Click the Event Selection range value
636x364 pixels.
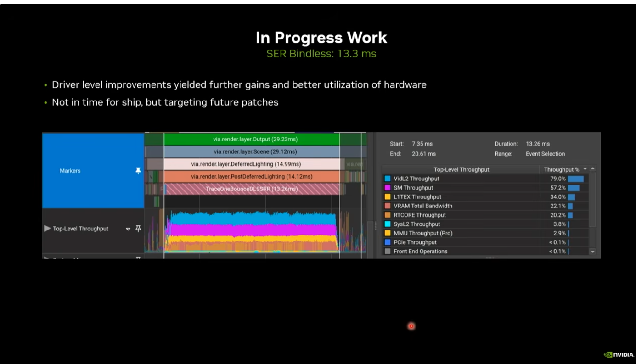546,154
